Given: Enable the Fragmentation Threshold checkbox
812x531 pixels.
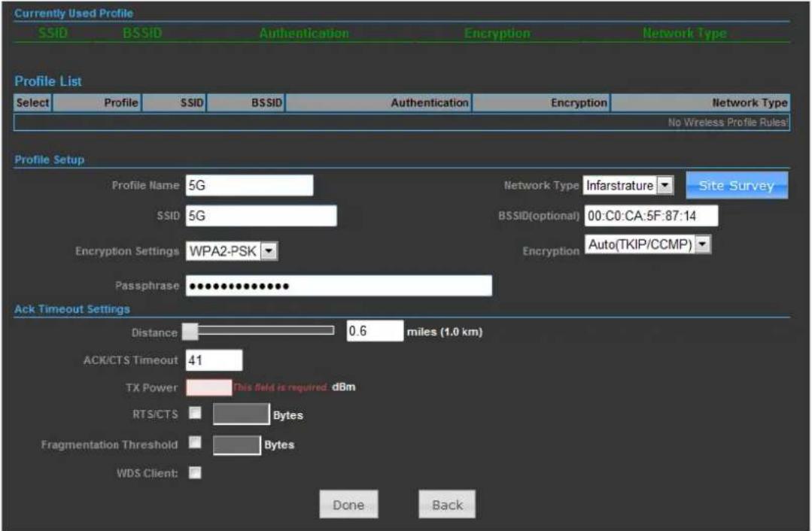Looking at the screenshot, I should 195,442.
